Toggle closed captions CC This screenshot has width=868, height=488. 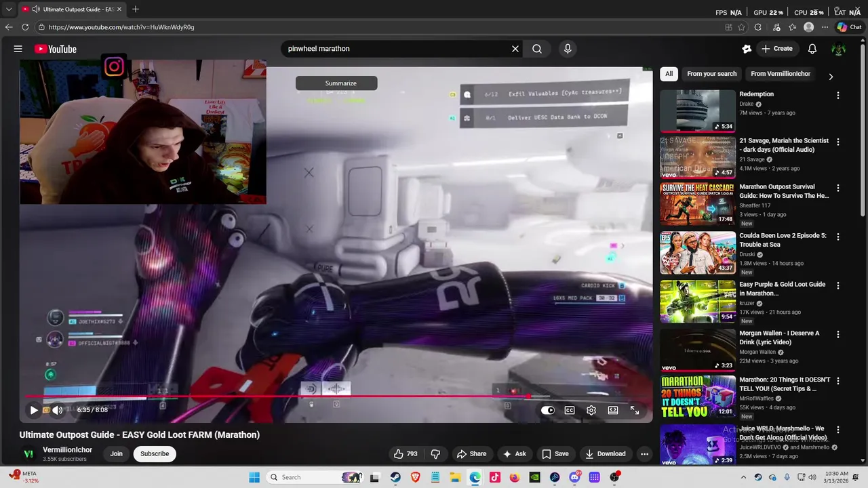click(x=570, y=410)
